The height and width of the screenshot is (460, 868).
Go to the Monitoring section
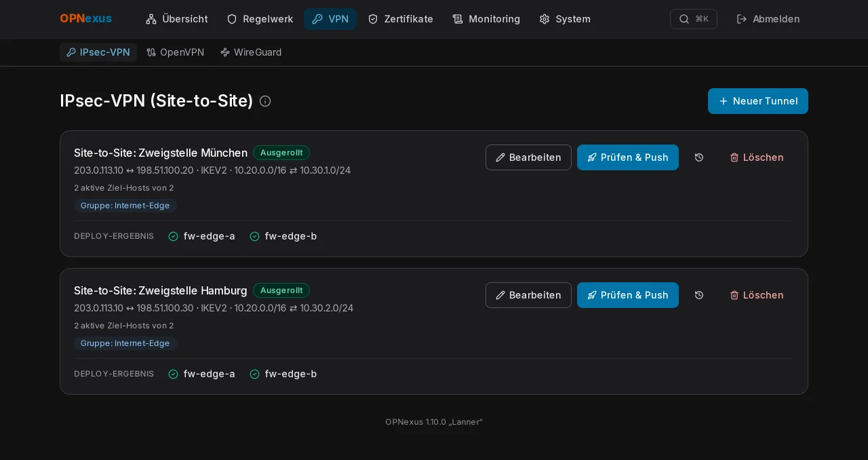click(x=486, y=19)
